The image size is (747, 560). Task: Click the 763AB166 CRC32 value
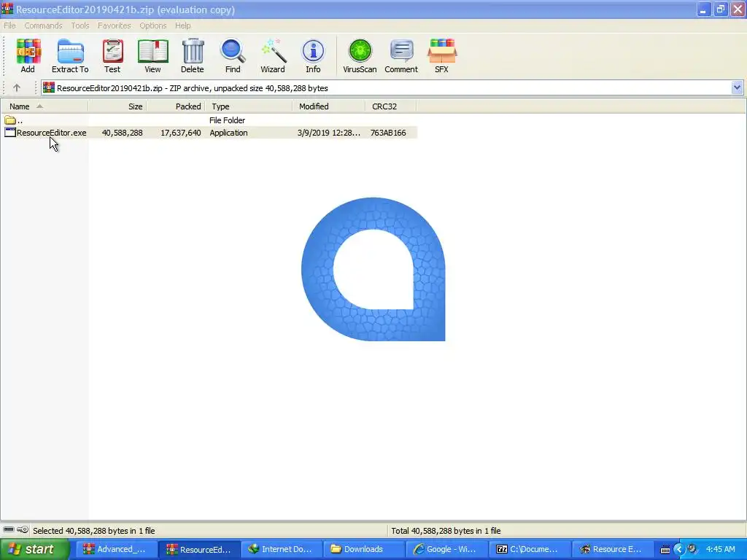(388, 133)
